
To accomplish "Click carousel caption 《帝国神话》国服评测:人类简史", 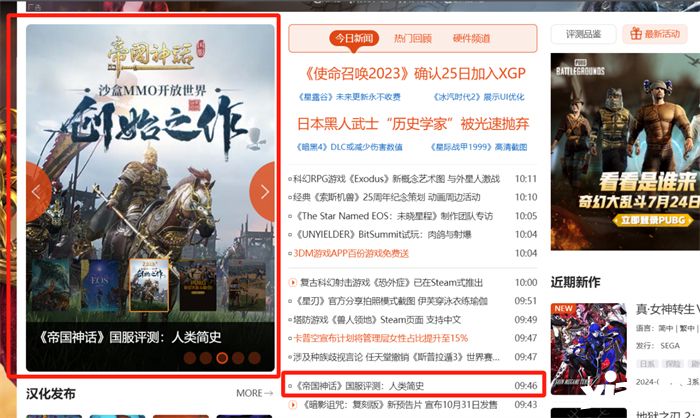I will pyautogui.click(x=129, y=337).
